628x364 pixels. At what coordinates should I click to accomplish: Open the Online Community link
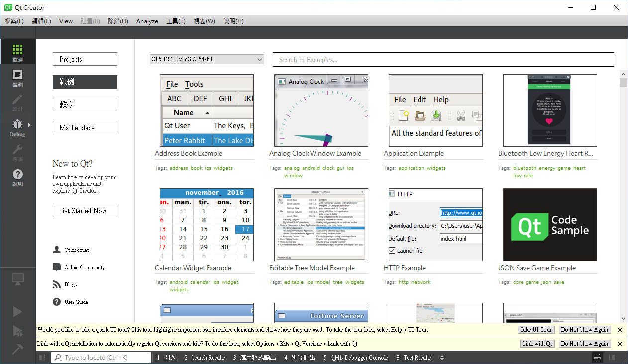tap(84, 267)
